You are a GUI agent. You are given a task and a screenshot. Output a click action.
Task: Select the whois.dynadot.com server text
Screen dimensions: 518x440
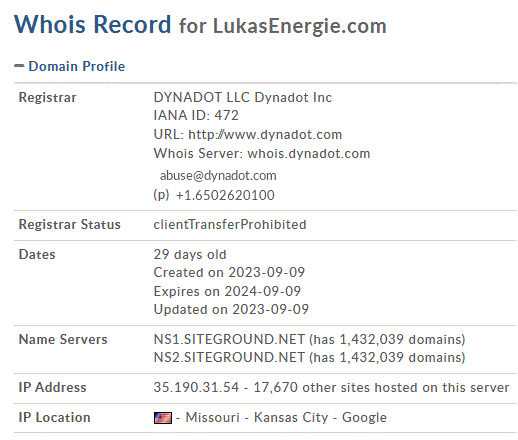pyautogui.click(x=309, y=153)
